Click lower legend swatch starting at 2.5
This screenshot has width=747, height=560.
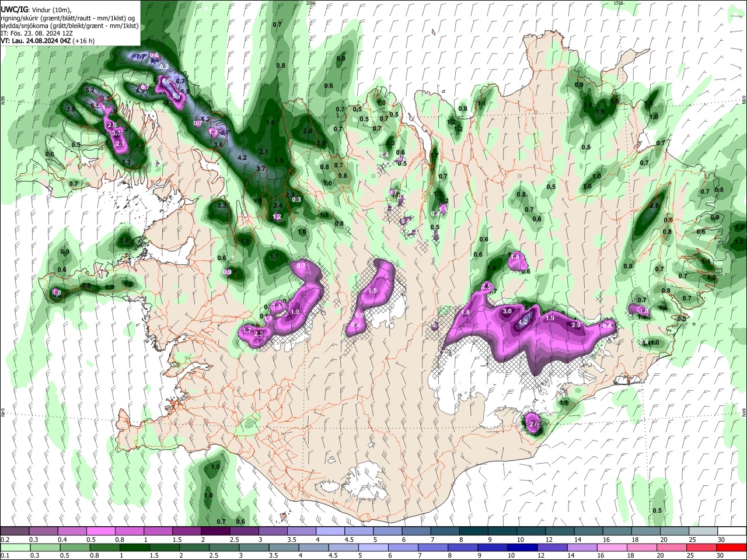[224, 548]
